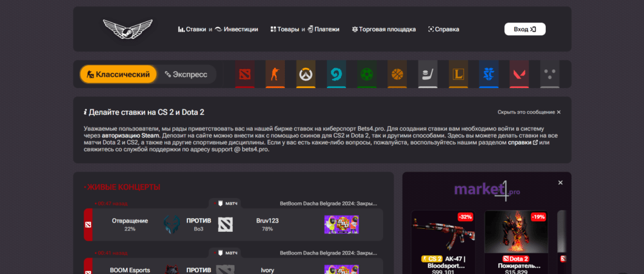Close the market4.pro panel
This screenshot has height=274, width=644.
[x=560, y=182]
